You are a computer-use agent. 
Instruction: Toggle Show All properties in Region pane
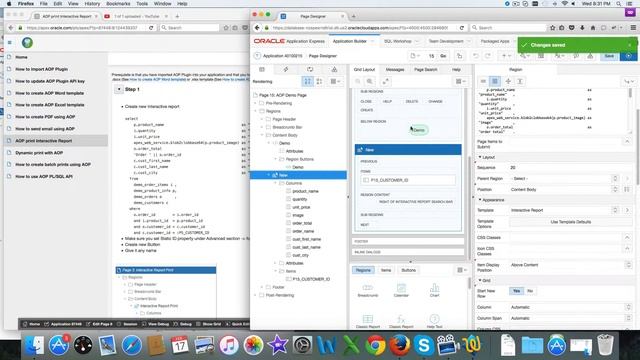pyautogui.click(x=495, y=81)
